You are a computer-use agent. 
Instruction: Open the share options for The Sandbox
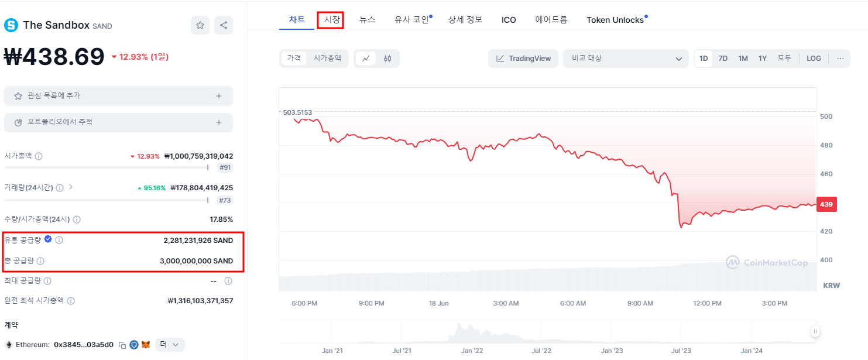click(223, 25)
